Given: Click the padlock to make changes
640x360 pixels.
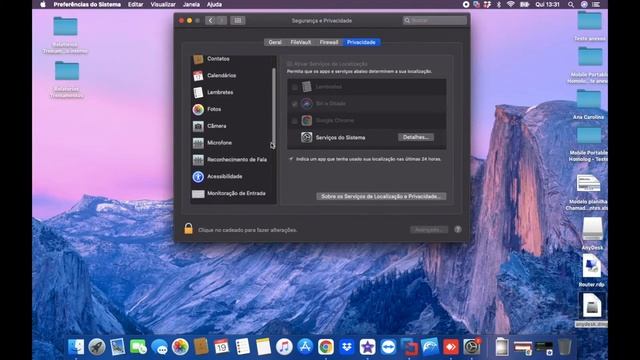Looking at the screenshot, I should [x=188, y=229].
